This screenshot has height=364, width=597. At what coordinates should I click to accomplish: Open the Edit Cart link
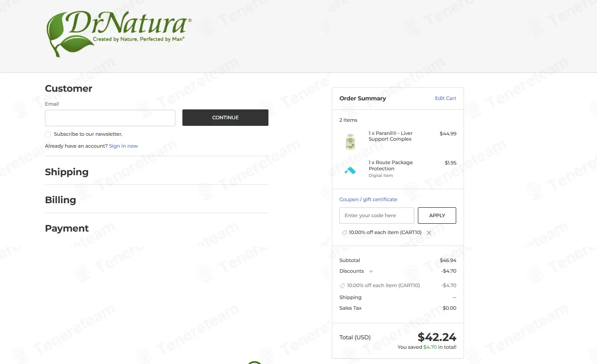[445, 98]
